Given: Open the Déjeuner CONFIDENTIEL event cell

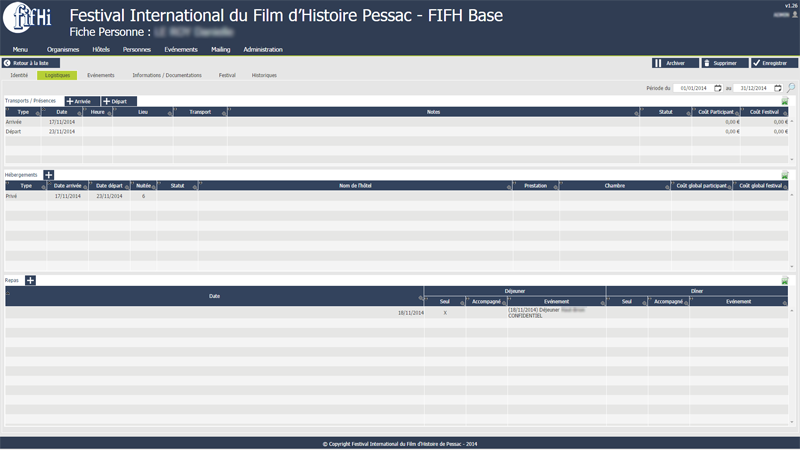Looking at the screenshot, I should click(x=556, y=313).
